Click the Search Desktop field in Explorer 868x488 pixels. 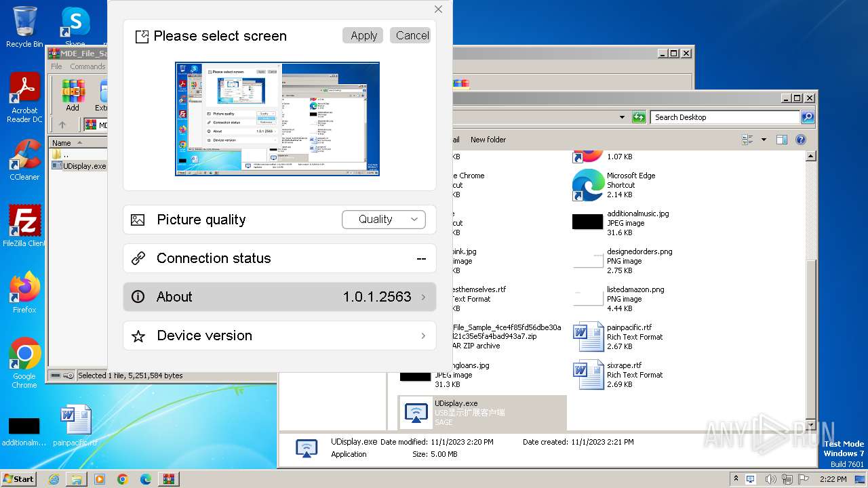(x=725, y=117)
